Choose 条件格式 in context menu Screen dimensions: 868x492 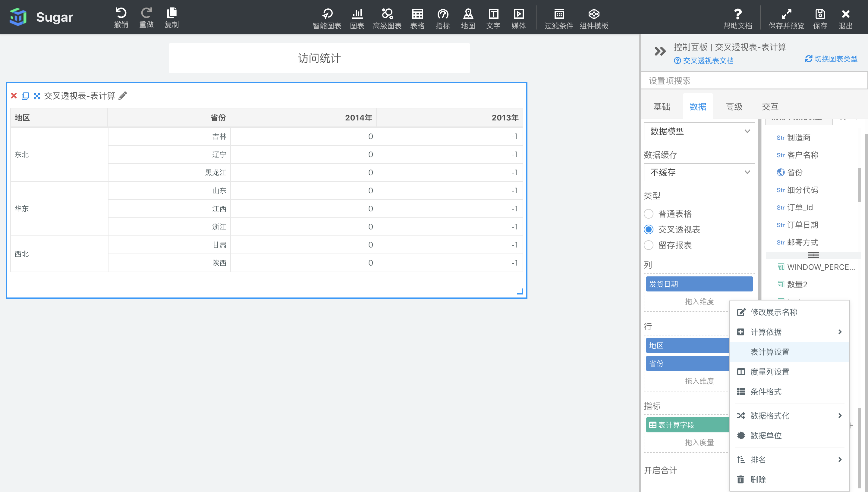(x=790, y=392)
